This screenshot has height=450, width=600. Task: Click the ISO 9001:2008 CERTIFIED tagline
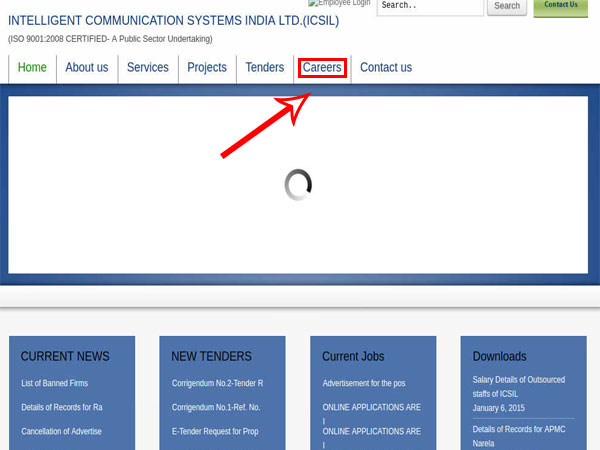[110, 39]
